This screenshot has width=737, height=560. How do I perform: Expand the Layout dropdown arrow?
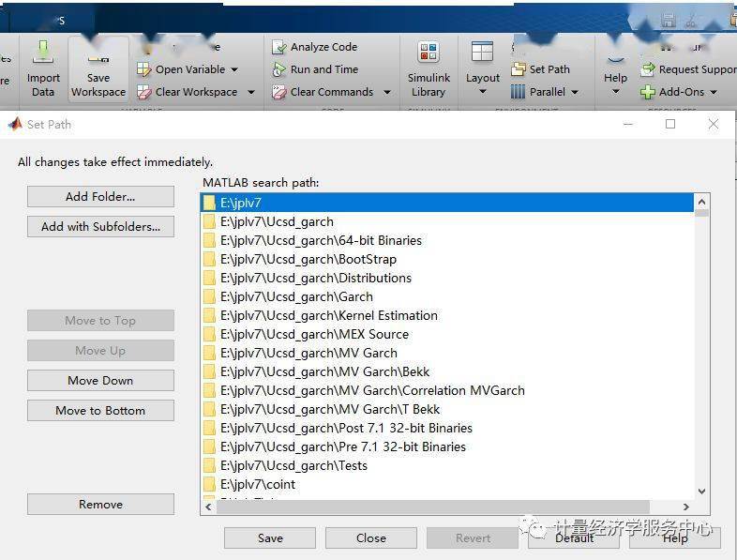[482, 92]
